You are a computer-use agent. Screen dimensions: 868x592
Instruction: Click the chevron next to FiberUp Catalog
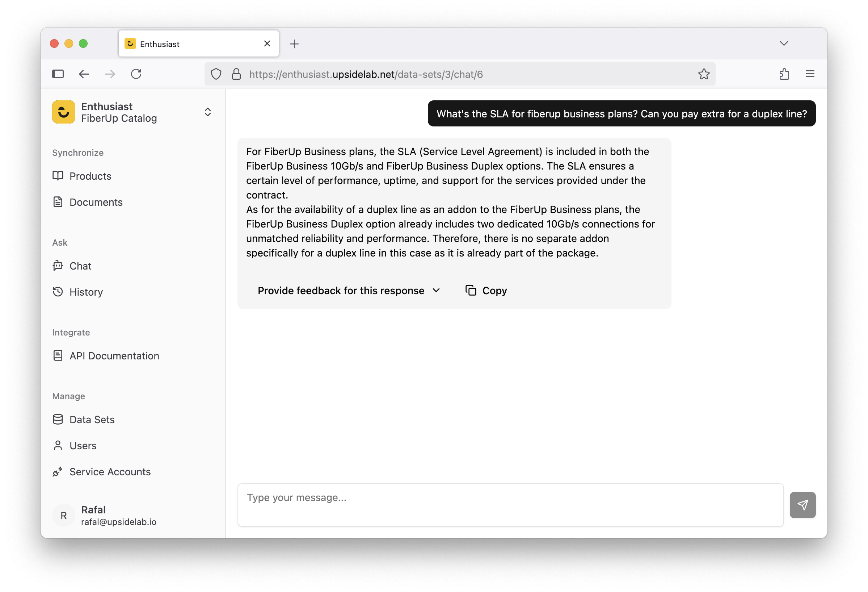pos(208,112)
